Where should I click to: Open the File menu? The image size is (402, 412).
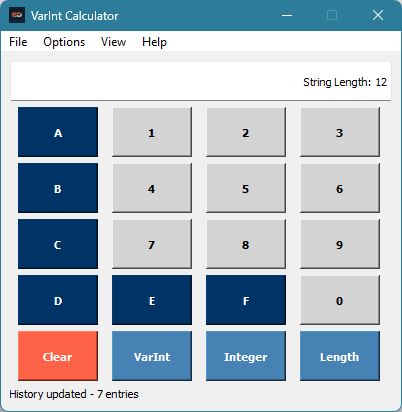(18, 42)
